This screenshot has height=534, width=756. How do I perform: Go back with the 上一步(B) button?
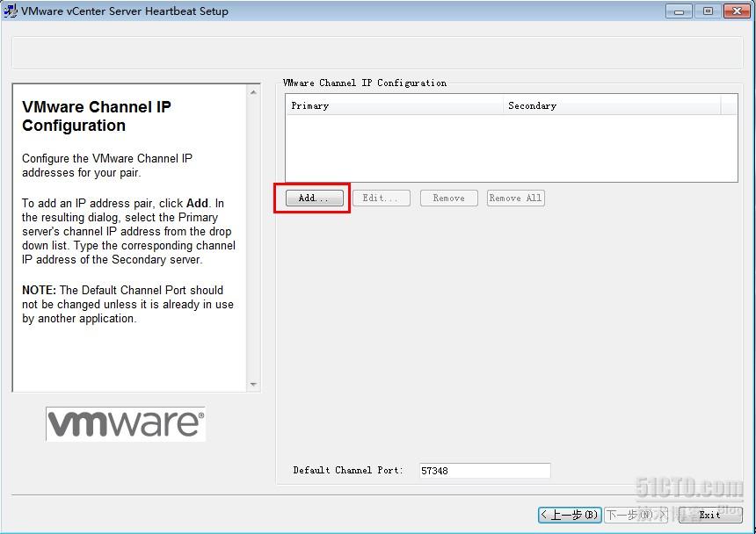(x=570, y=515)
